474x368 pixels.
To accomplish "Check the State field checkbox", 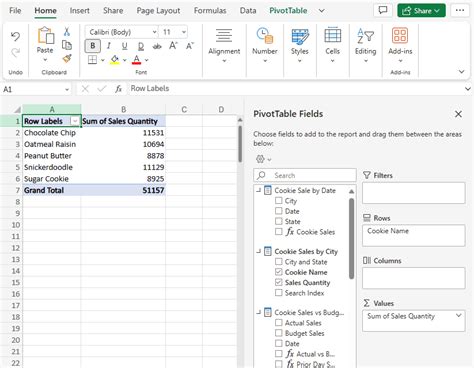I will click(279, 221).
